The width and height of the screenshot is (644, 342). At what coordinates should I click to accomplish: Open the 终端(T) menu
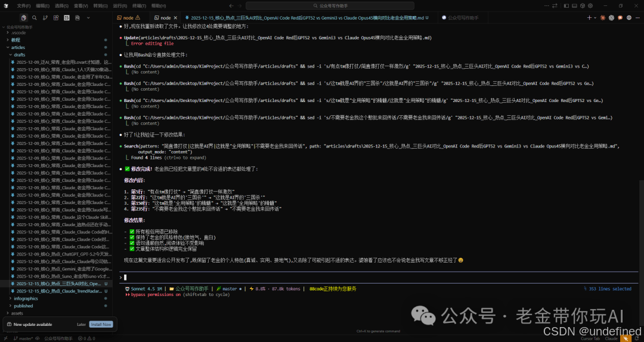point(139,6)
